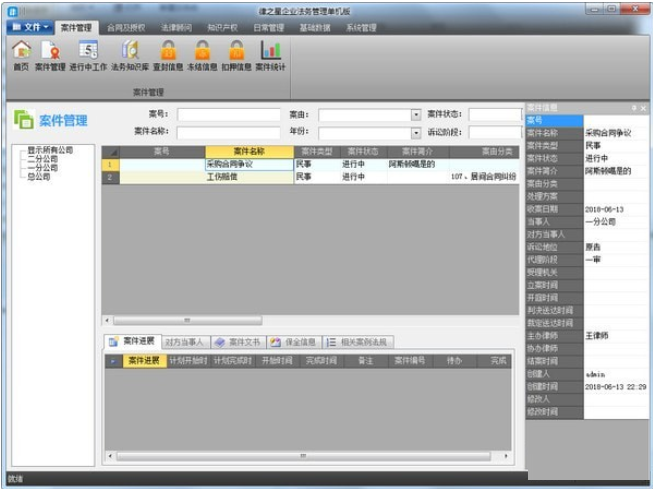Click left arrow of case grid scrollbar
The width and height of the screenshot is (653, 489).
pyautogui.click(x=107, y=320)
